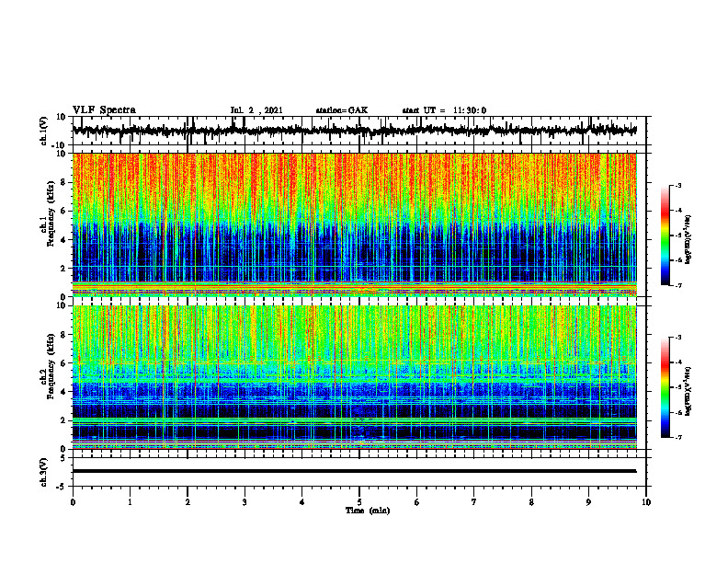Click the ch.1 color scale bar
Viewport: 728px width, 563px height.
point(665,236)
